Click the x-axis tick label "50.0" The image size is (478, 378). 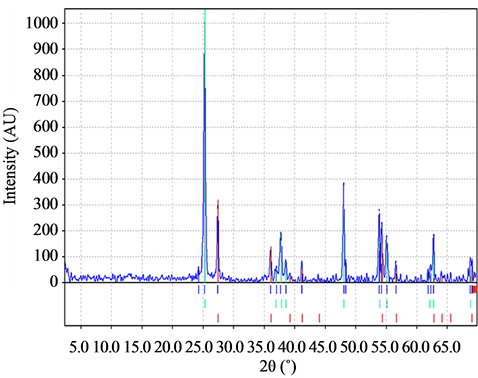[353, 347]
